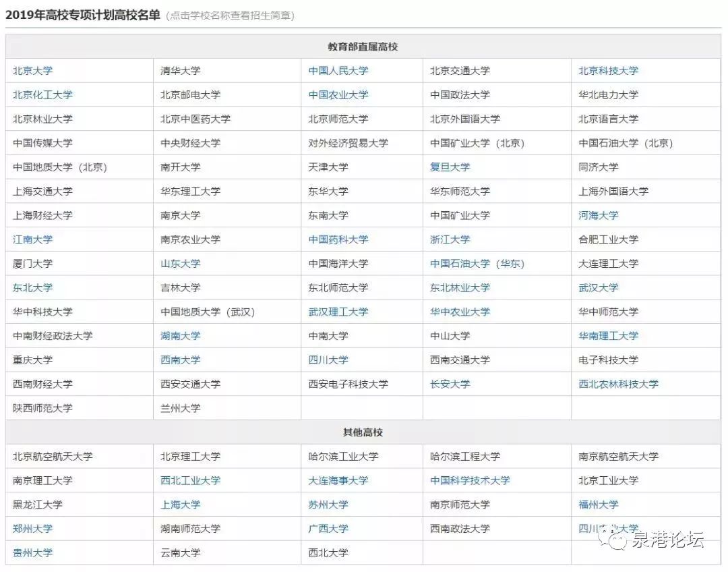Click 中国科学技术大学 link
The width and height of the screenshot is (728, 572).
pos(470,480)
